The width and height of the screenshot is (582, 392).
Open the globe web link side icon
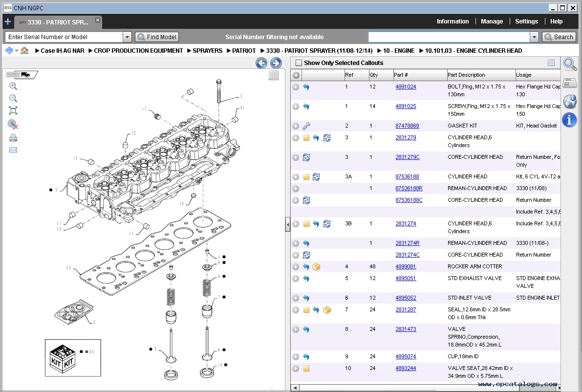click(x=570, y=101)
